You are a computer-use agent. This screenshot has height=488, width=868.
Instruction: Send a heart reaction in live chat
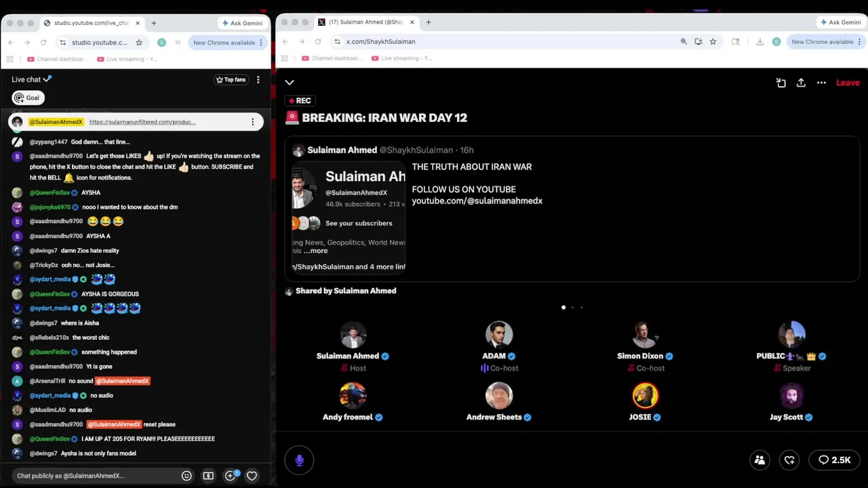[x=252, y=476]
